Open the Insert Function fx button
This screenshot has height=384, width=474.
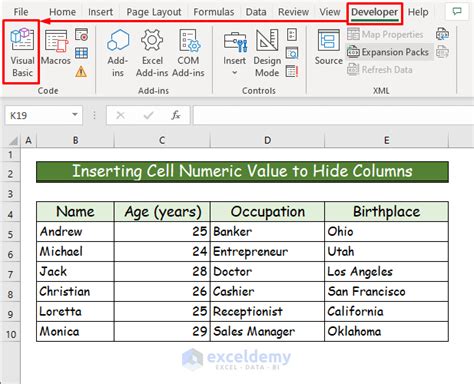176,115
